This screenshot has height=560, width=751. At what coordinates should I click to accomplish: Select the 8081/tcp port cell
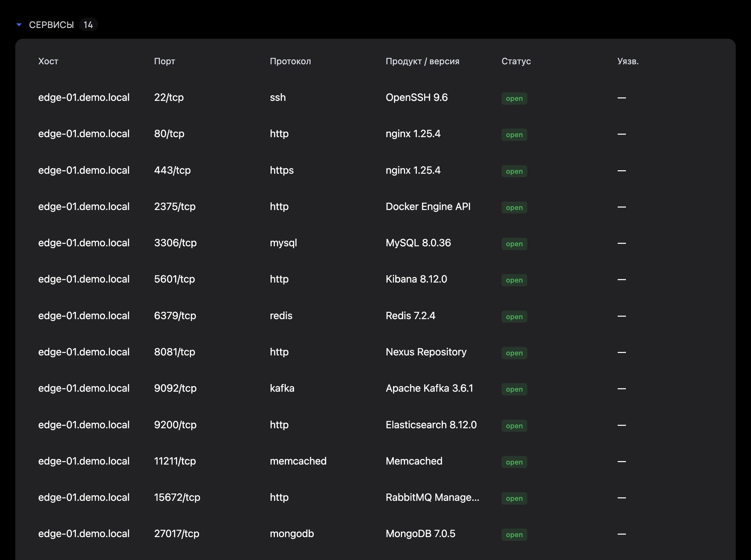pos(175,352)
